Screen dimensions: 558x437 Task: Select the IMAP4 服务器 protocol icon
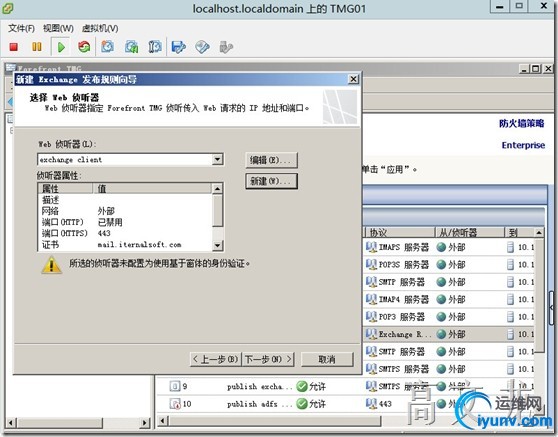(x=371, y=299)
